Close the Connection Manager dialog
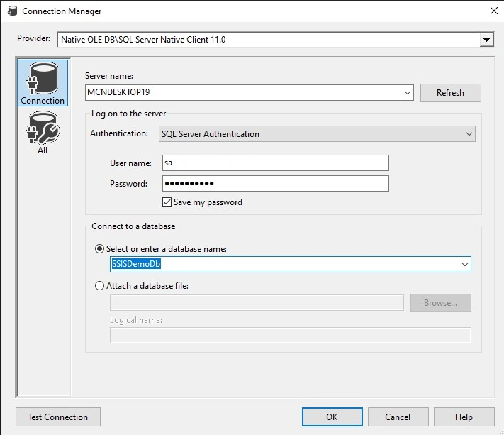This screenshot has width=504, height=435. tap(493, 11)
